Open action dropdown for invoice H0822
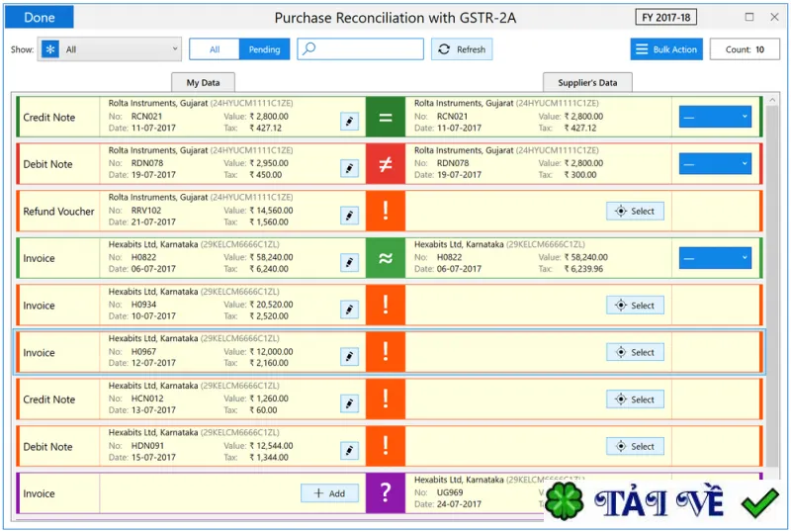This screenshot has width=791, height=532. [715, 257]
